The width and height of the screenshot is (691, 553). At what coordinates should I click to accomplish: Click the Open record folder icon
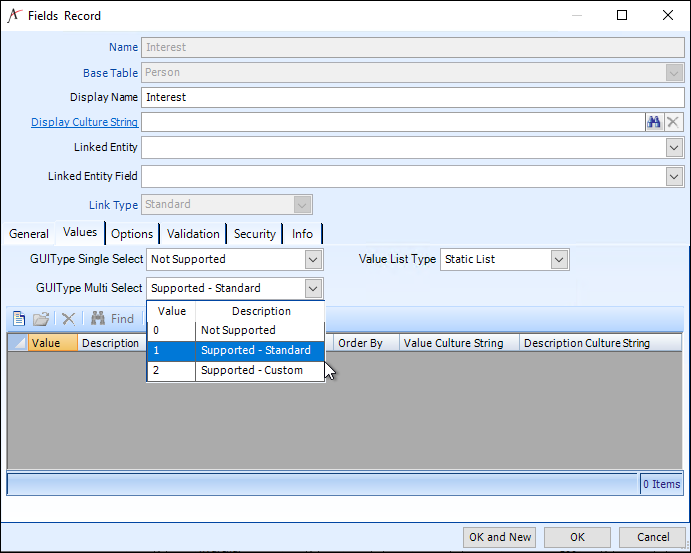[x=41, y=318]
